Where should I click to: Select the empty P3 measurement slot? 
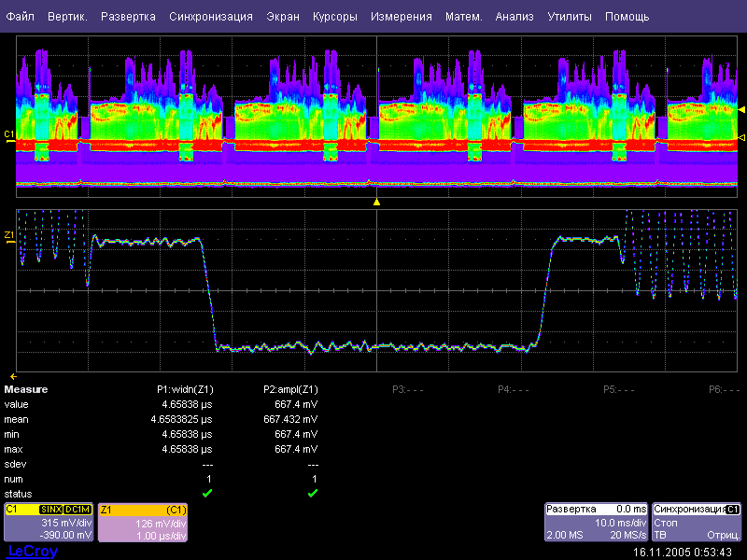tap(405, 389)
